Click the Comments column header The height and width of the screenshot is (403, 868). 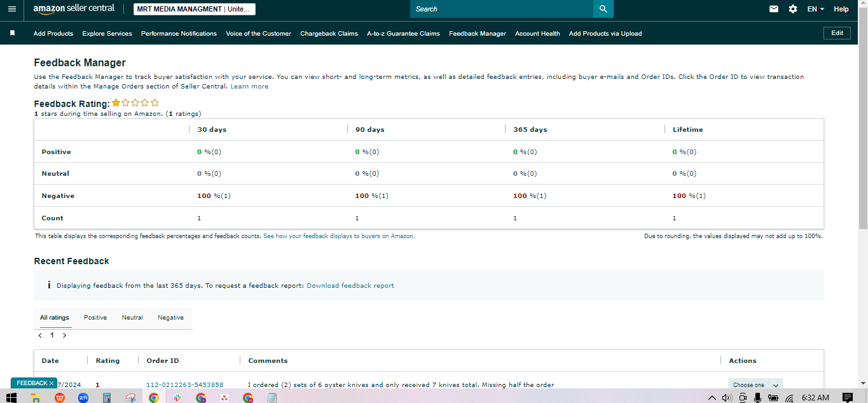click(268, 361)
